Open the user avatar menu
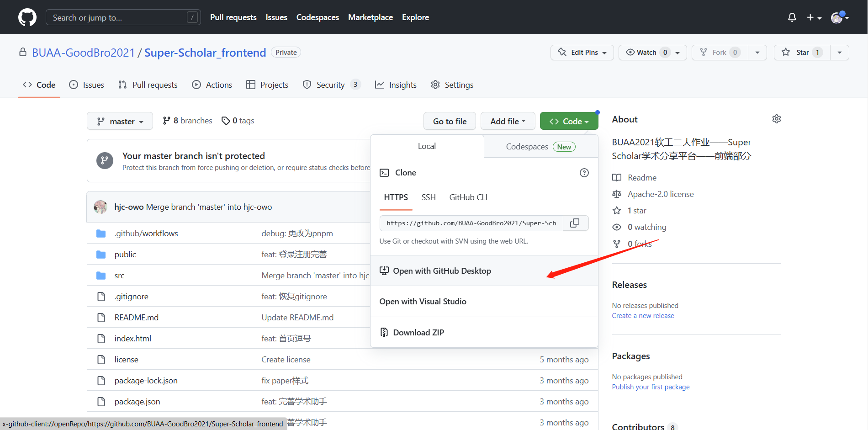The width and height of the screenshot is (868, 430). (x=840, y=17)
